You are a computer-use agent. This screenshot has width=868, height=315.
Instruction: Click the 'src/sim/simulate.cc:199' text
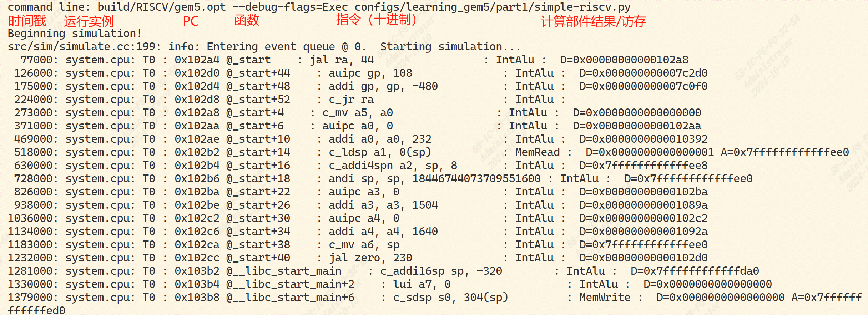click(x=82, y=47)
